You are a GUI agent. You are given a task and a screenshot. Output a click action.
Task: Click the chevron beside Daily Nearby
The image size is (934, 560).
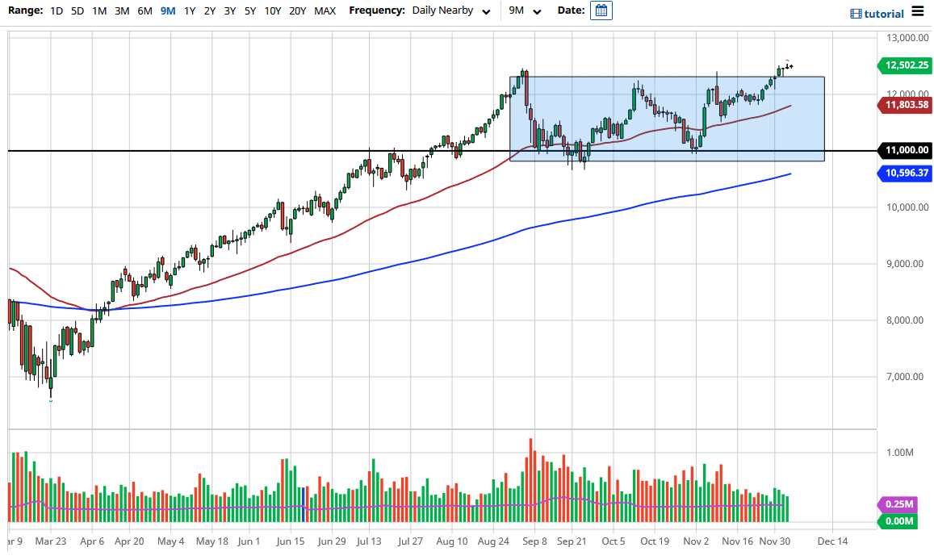(x=485, y=11)
